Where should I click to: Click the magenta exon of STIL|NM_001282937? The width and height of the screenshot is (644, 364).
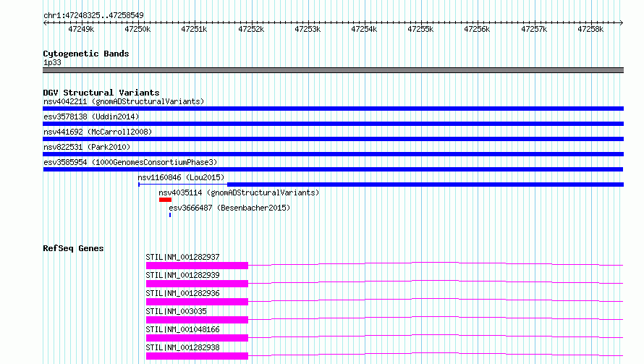point(197,266)
